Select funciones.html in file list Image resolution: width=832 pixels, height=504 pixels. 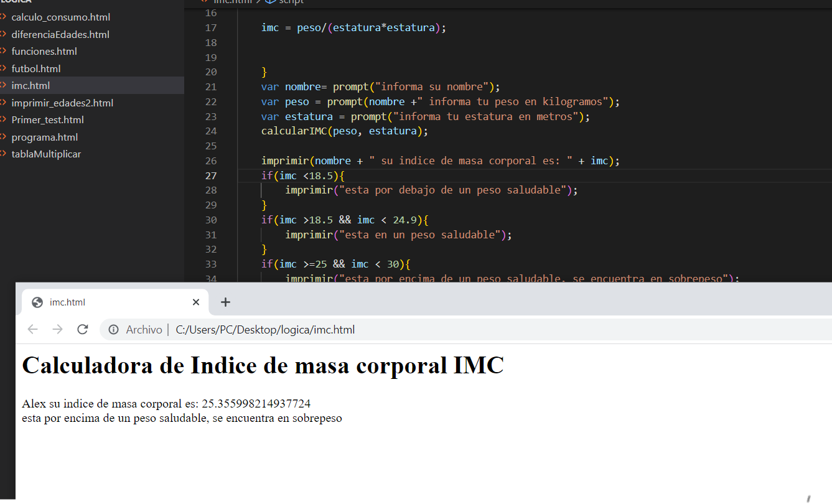(44, 52)
